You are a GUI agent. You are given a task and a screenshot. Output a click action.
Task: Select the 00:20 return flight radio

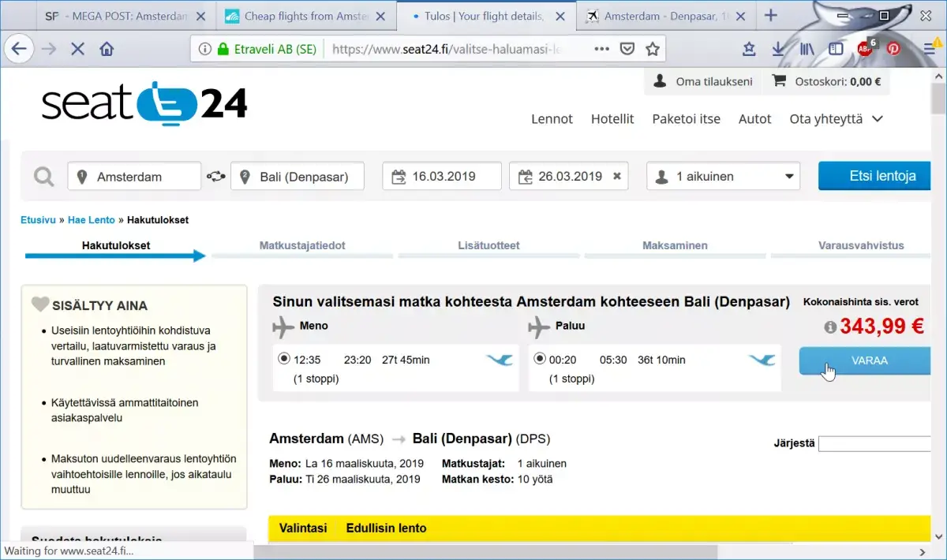coord(540,359)
